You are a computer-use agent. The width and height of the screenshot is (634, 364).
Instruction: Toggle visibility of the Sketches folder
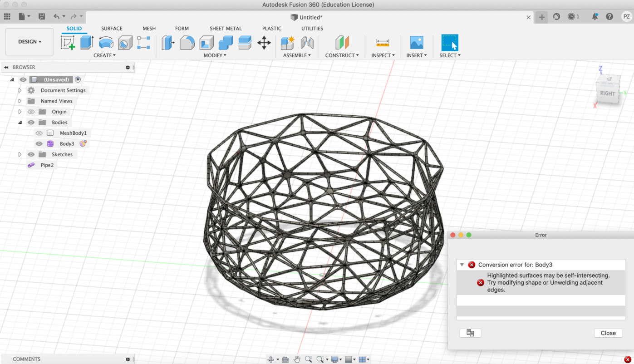pos(31,154)
